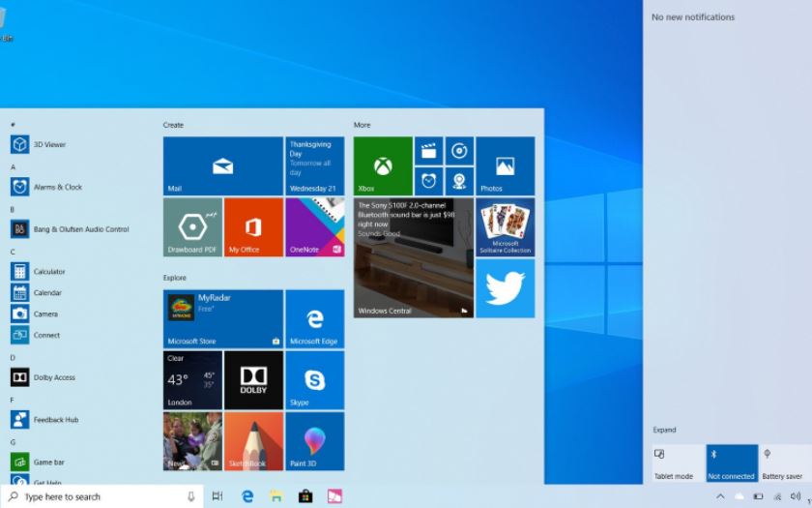Screen dimensions: 812x508
Task: Open the Mail live tile
Action: (223, 165)
